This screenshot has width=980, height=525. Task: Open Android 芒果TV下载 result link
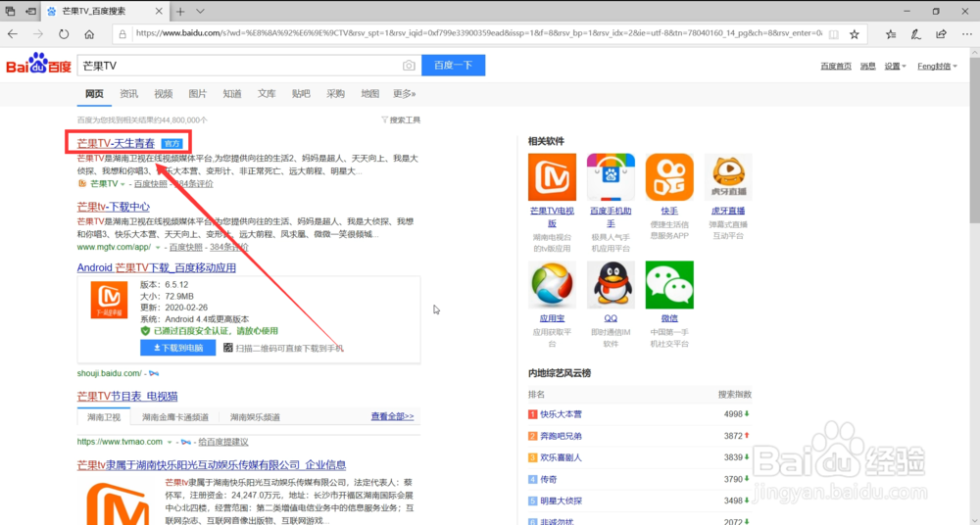(156, 267)
